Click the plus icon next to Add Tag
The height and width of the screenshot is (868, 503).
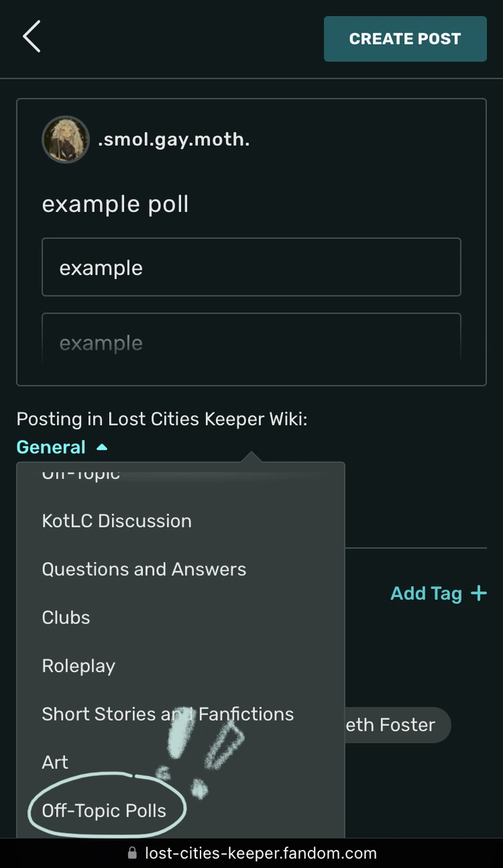[479, 593]
